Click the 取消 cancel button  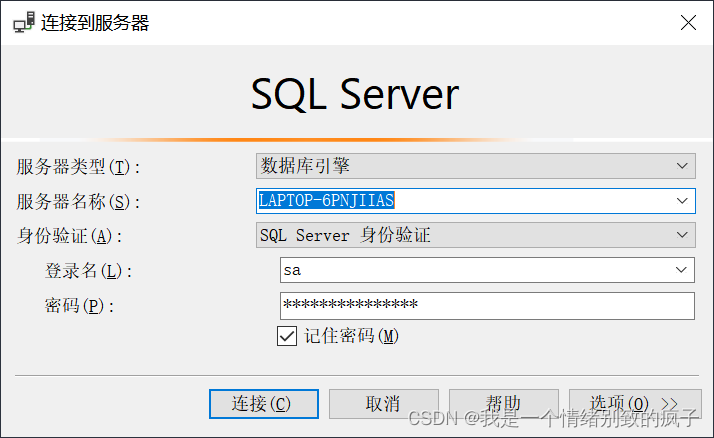pyautogui.click(x=383, y=404)
